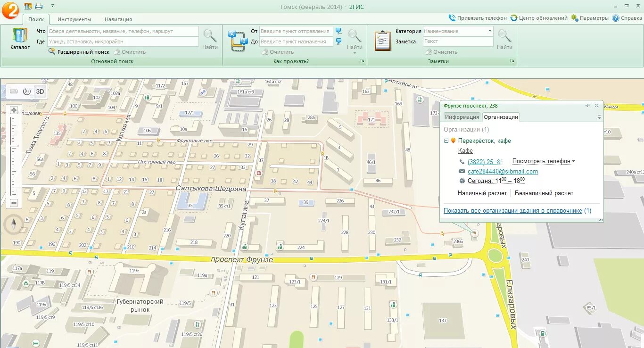Click the проспект Фрунзе street label
Image resolution: width=644 pixels, height=348 pixels.
[242, 260]
